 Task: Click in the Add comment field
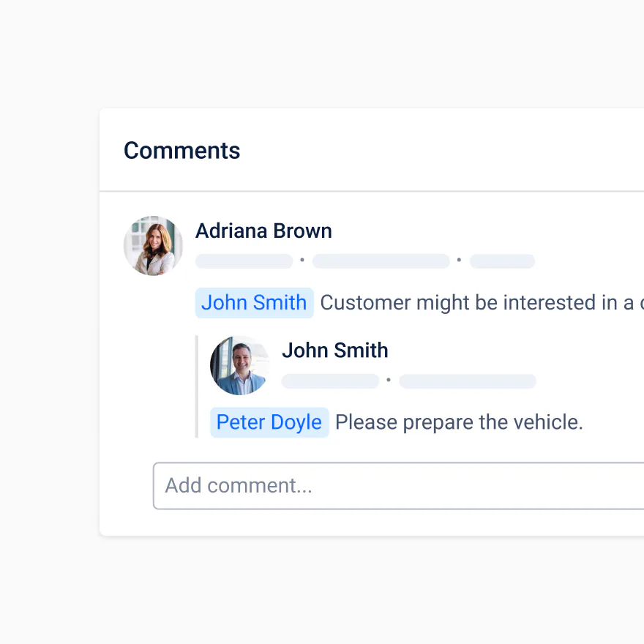pos(398,486)
